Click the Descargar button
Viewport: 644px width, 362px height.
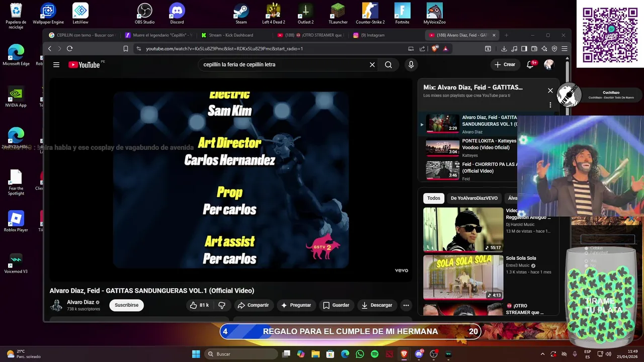point(377,305)
